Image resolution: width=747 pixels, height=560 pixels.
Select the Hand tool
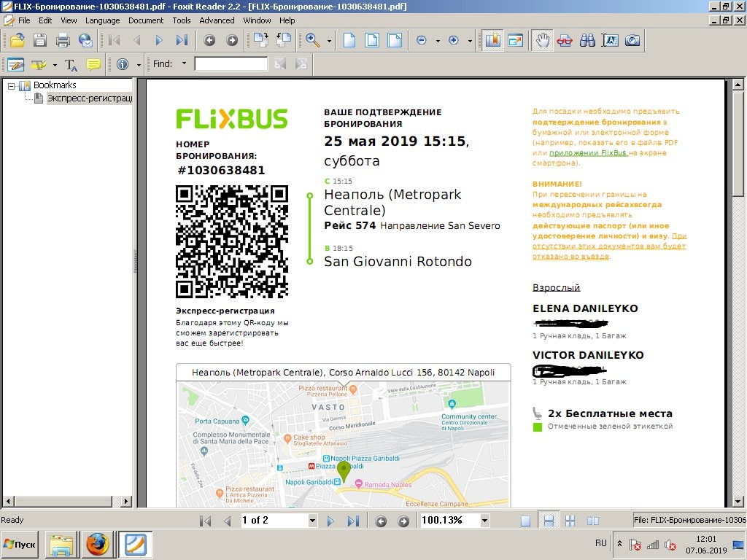click(x=541, y=40)
